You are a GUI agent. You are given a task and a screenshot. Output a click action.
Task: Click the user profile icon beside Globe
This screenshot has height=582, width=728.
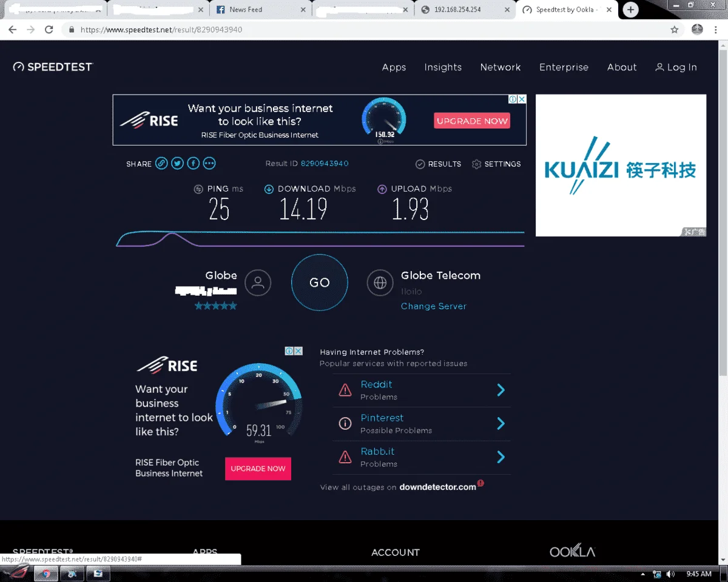click(x=258, y=283)
